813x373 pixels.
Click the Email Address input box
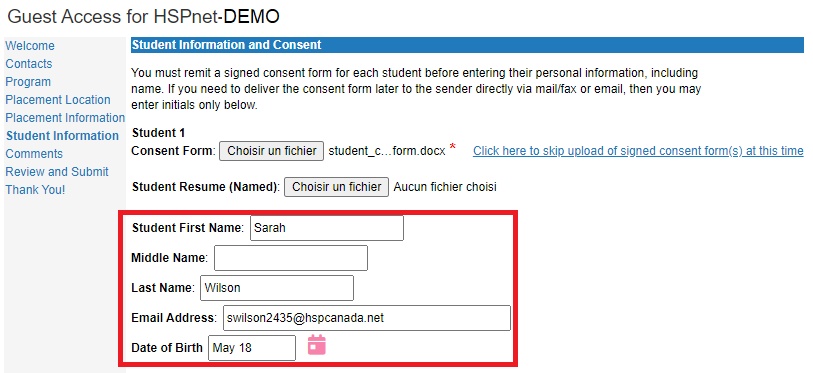coord(367,318)
